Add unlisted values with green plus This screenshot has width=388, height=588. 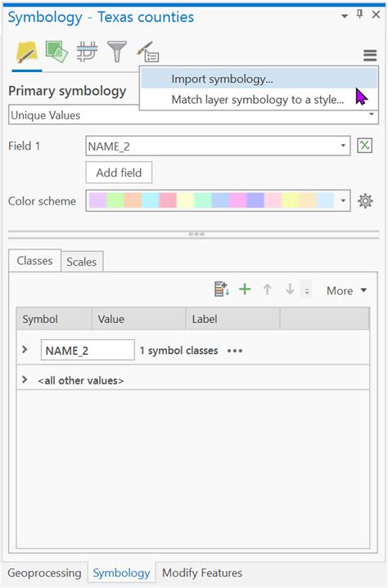tap(245, 290)
